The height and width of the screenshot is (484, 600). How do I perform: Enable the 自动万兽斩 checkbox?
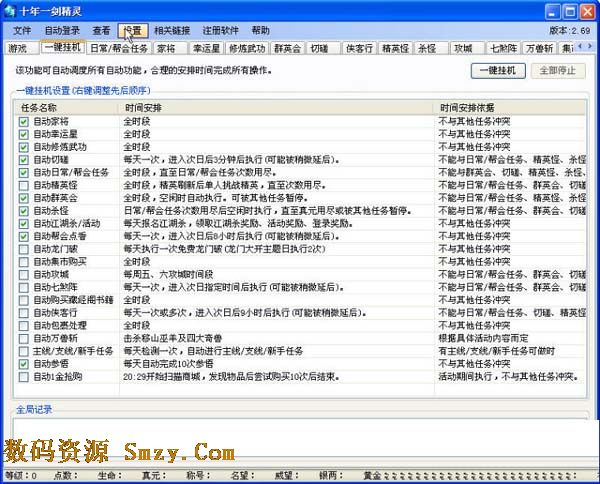pyautogui.click(x=24, y=339)
